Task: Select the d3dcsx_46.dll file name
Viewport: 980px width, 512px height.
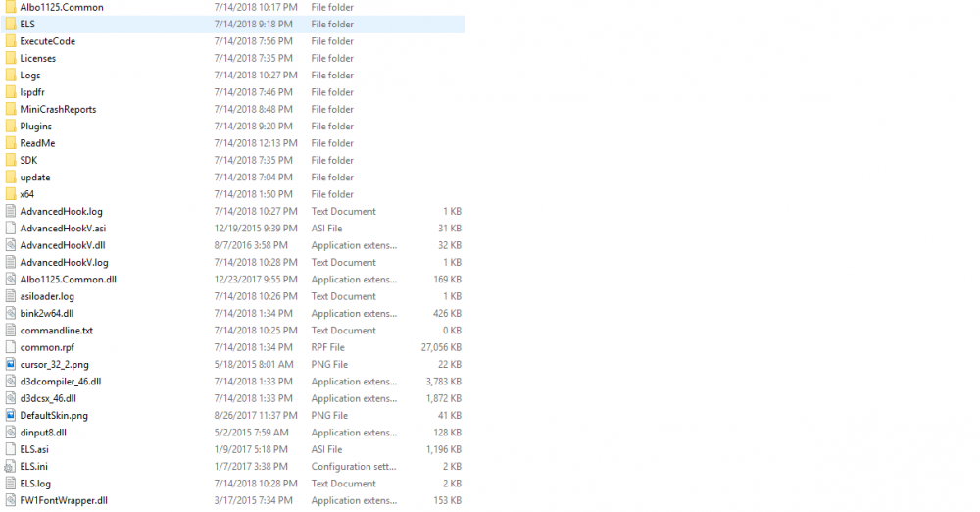Action: pos(48,398)
